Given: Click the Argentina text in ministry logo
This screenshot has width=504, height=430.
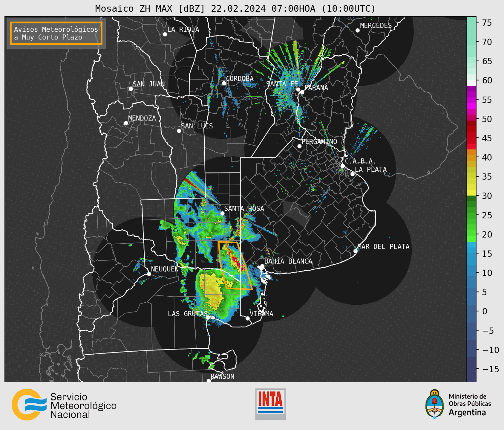Looking at the screenshot, I should [x=467, y=413].
